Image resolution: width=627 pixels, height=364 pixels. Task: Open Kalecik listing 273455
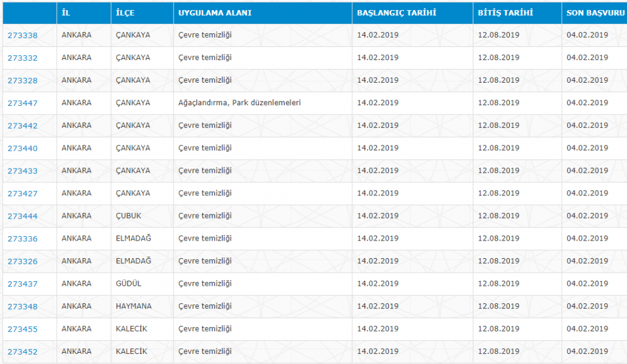click(x=23, y=330)
